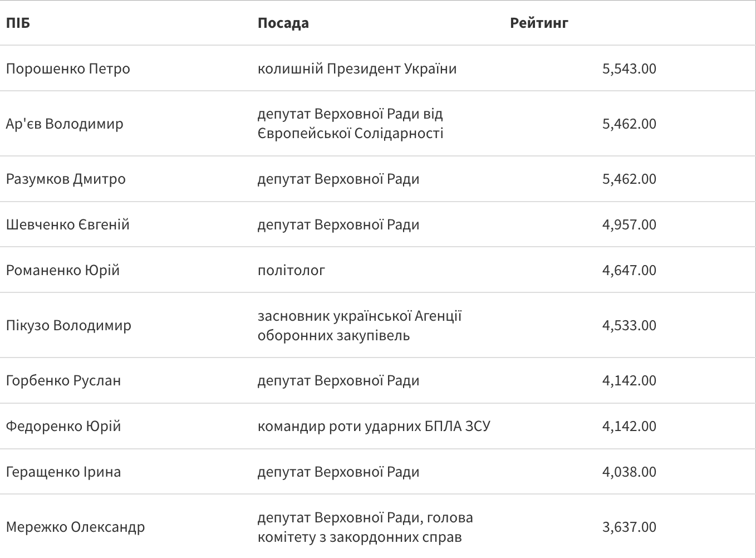The image size is (756, 558).
Task: Select the 4,647.00 rating value
Action: click(x=629, y=270)
